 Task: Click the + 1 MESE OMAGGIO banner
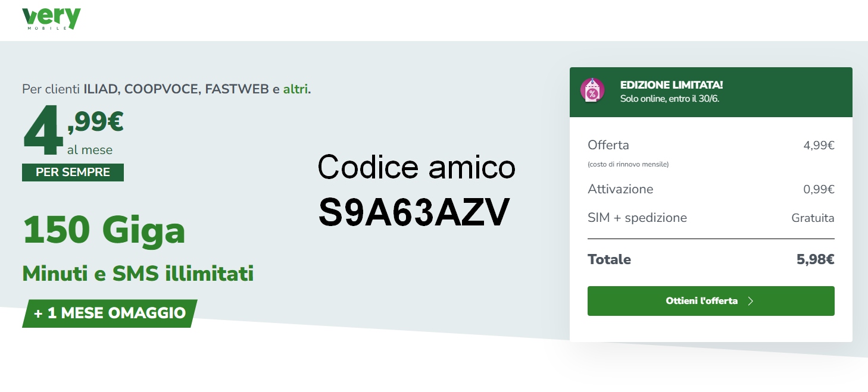pos(110,313)
